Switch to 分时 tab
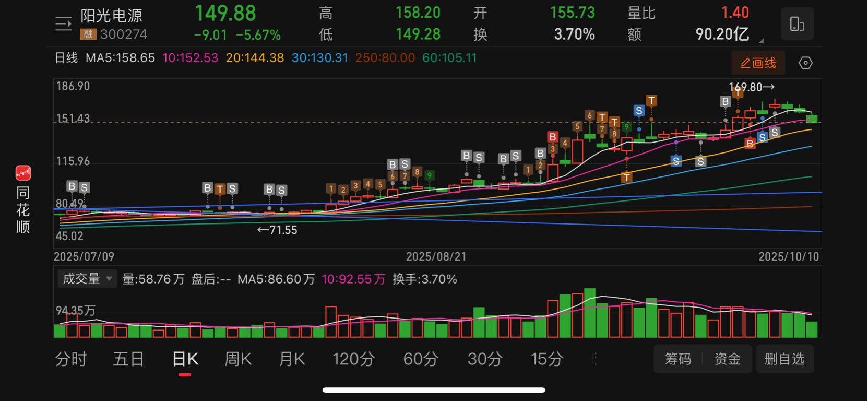868x401 pixels. [71, 359]
